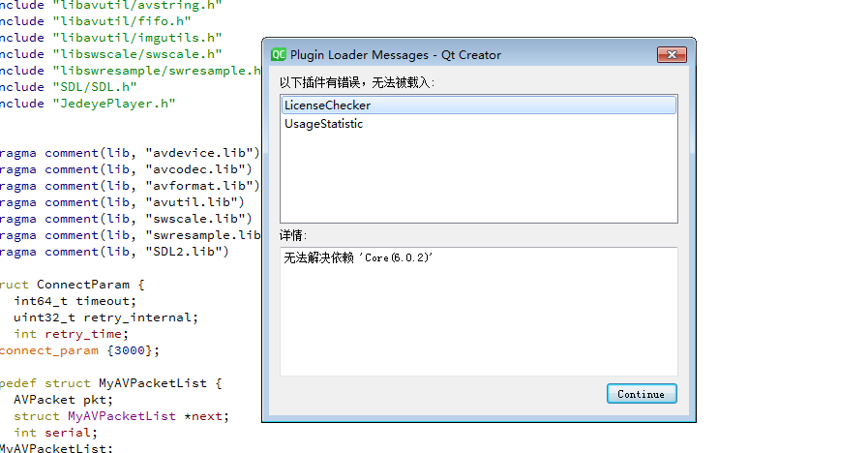The height and width of the screenshot is (453, 868).
Task: Click the AVPacket pkt declaration
Action: click(63, 400)
